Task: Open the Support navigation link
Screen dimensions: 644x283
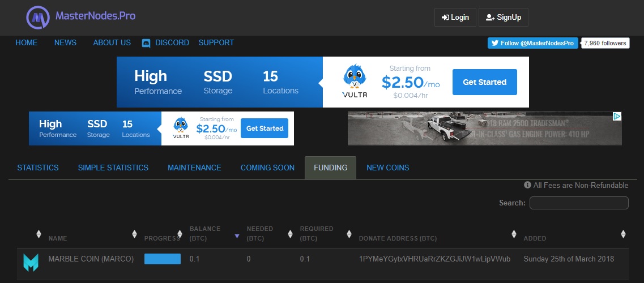Action: click(x=216, y=42)
